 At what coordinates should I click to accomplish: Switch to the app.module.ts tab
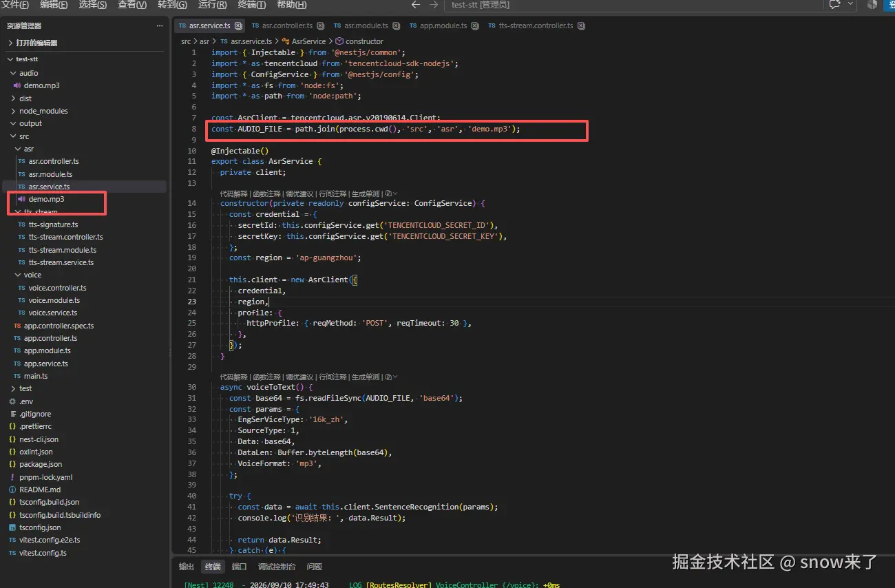(x=443, y=25)
